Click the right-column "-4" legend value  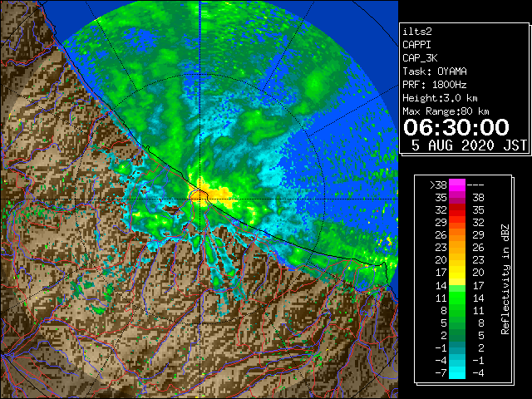(478, 373)
